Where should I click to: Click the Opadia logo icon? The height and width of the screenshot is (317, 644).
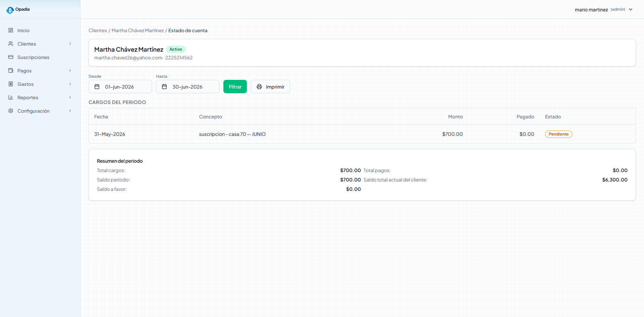[x=10, y=10]
